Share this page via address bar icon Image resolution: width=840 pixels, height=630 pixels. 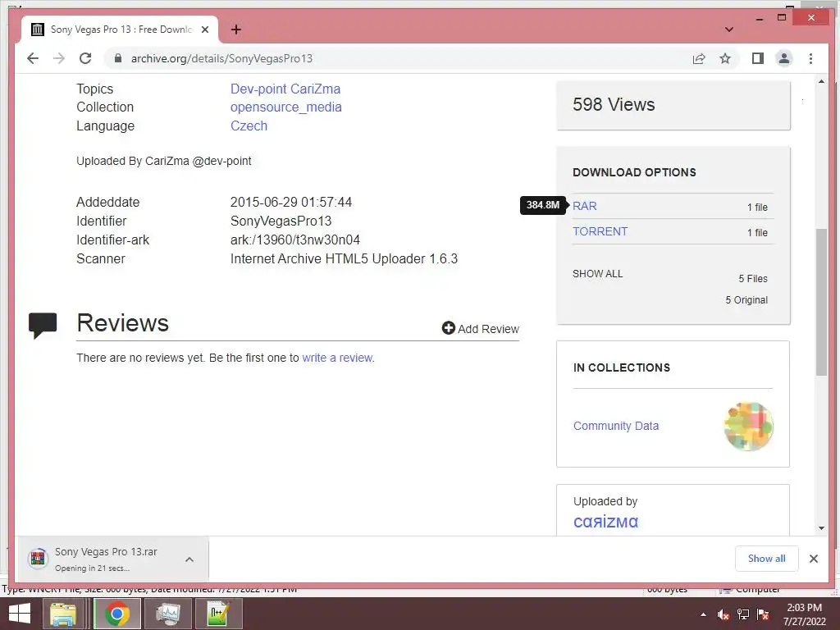click(x=699, y=58)
